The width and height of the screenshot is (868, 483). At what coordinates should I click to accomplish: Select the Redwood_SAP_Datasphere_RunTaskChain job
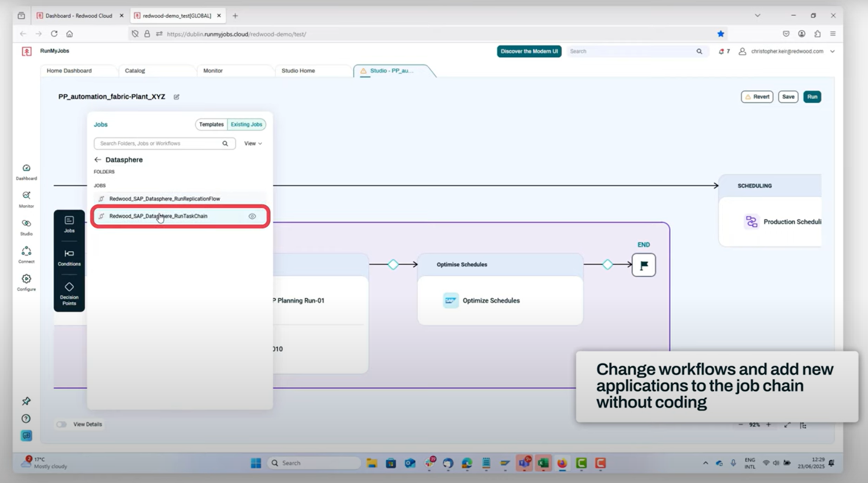click(180, 216)
